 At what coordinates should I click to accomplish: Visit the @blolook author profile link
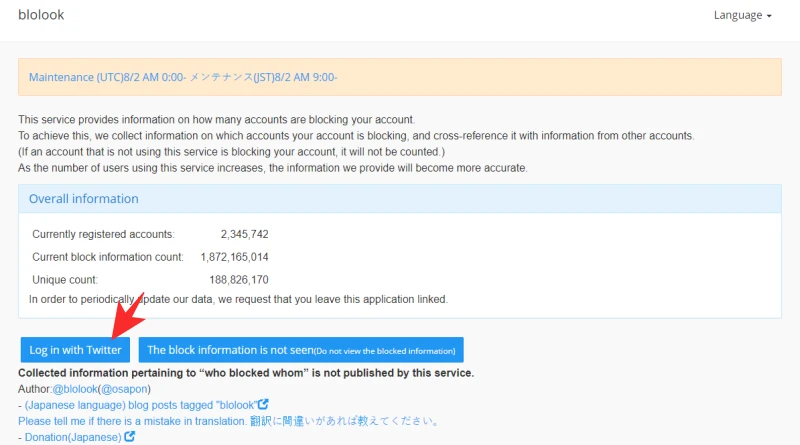75,389
